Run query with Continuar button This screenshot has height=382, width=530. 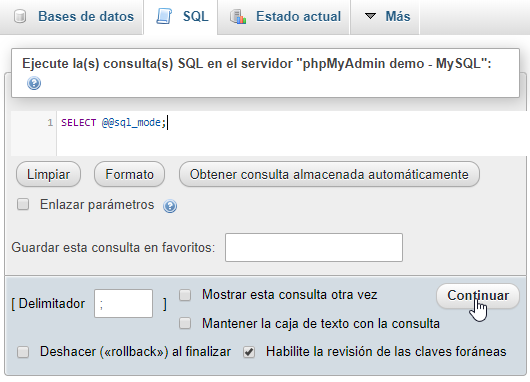[x=478, y=296]
